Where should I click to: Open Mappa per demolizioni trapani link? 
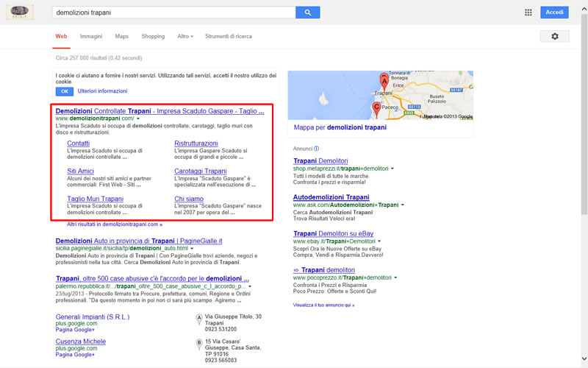click(x=340, y=127)
